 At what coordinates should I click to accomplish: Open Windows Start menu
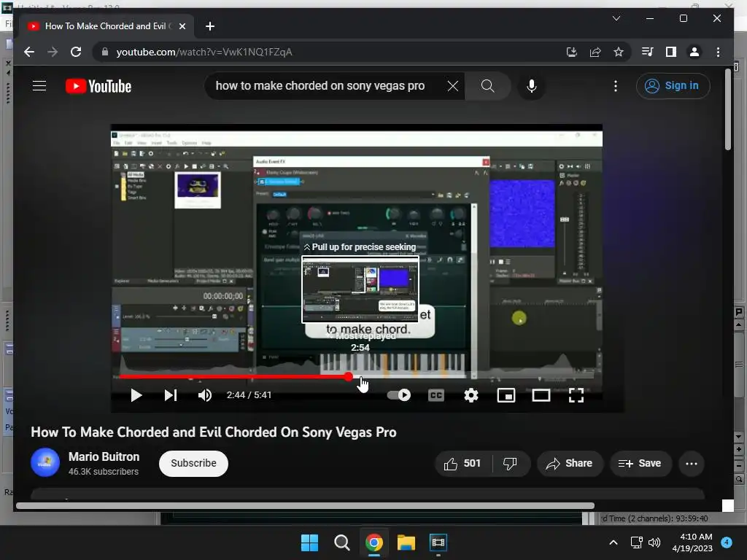pyautogui.click(x=309, y=542)
